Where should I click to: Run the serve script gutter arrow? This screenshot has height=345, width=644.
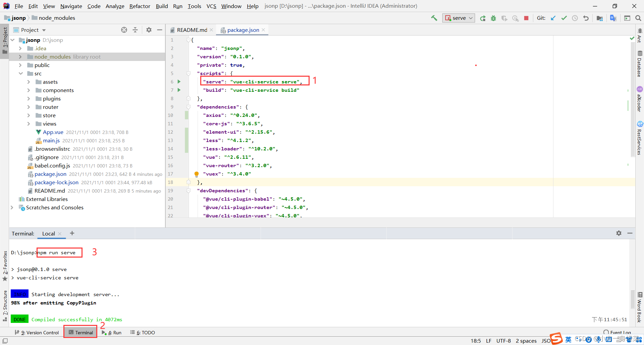coord(179,81)
